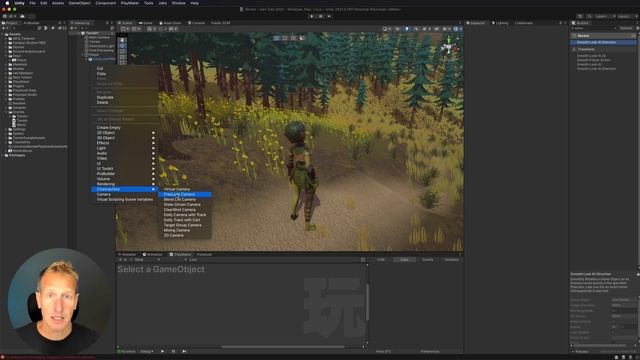Click the play button in PlayMaker footer

coord(162,351)
